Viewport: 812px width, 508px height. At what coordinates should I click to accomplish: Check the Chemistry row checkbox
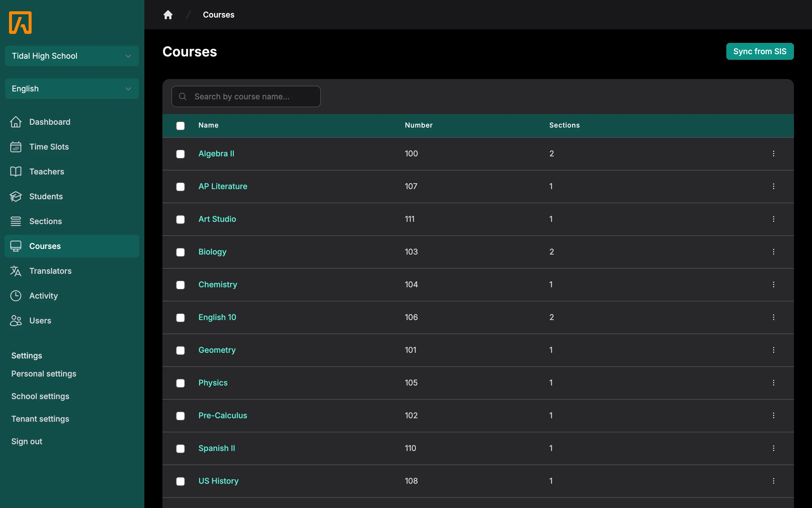(180, 285)
